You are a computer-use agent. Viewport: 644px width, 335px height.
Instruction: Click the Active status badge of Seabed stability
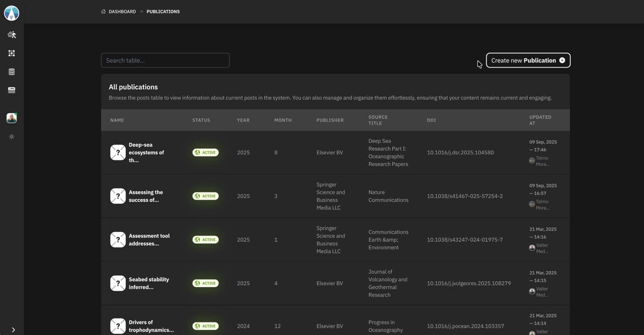(205, 283)
